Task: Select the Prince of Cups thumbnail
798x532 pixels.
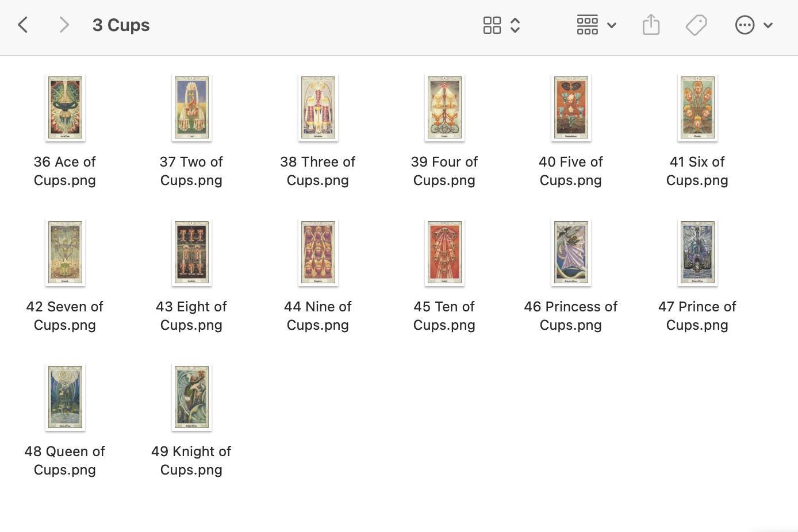Action: coord(697,253)
